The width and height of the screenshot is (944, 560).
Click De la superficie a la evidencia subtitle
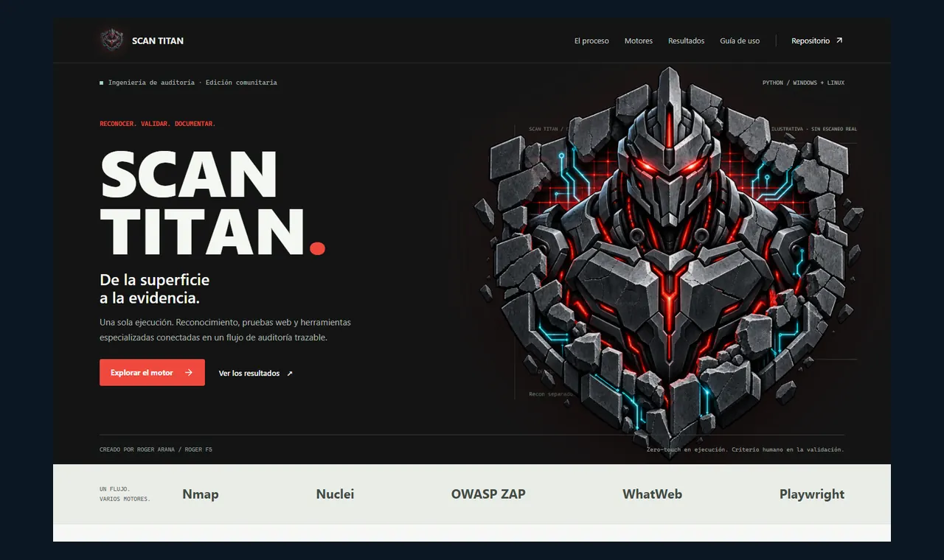[155, 289]
